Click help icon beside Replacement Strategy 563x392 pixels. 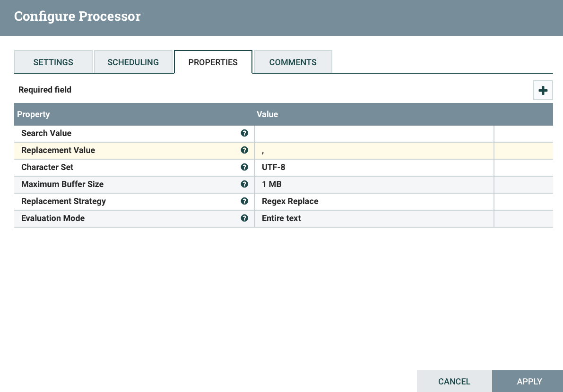coord(244,201)
